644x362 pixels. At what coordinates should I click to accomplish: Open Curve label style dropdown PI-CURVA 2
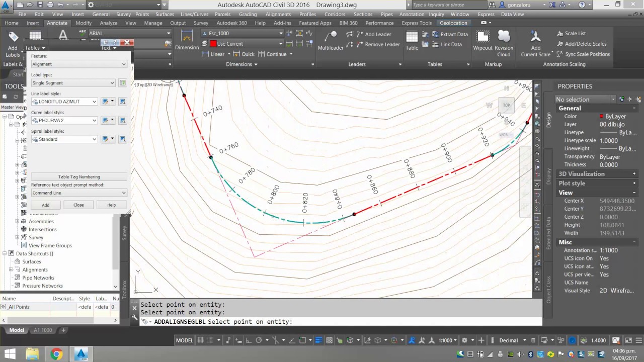click(x=64, y=120)
